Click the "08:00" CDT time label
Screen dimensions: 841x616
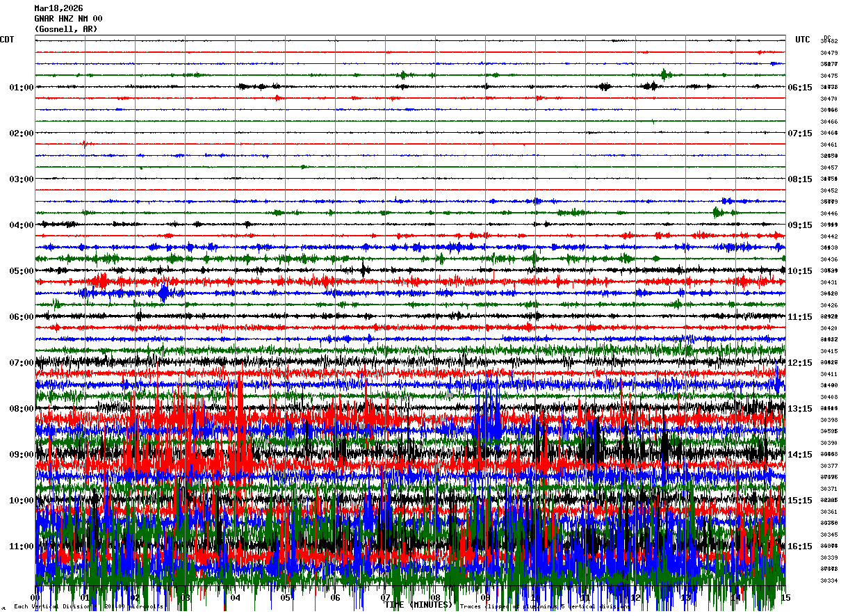[x=22, y=409]
